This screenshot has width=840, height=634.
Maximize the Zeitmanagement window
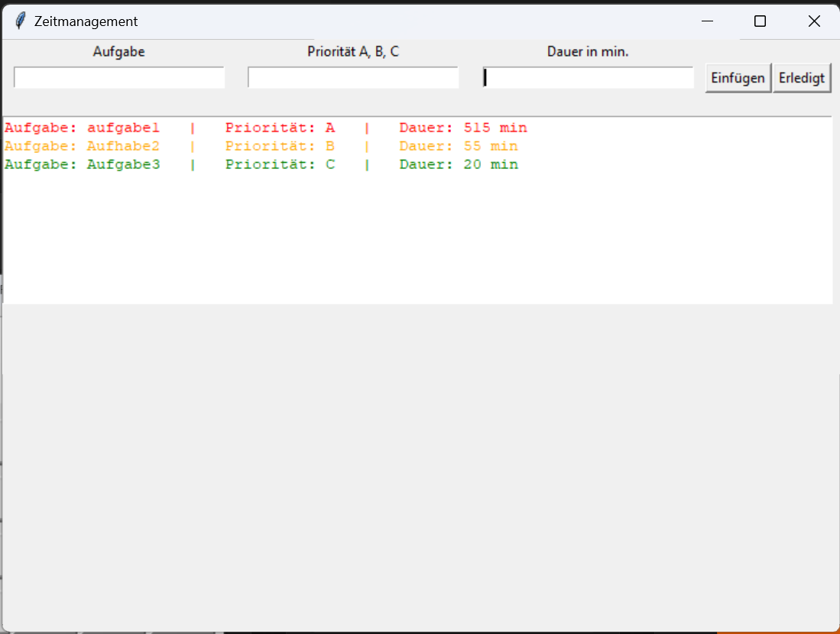760,21
